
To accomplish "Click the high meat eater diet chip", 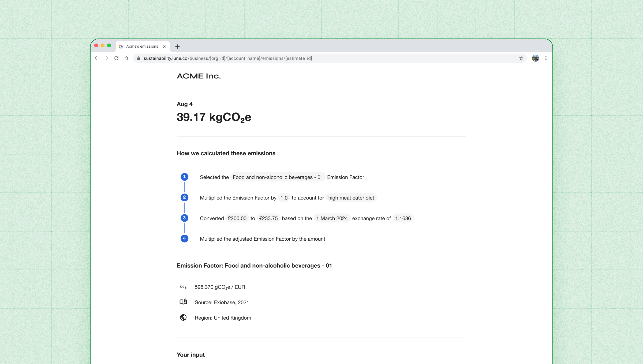I will 351,198.
